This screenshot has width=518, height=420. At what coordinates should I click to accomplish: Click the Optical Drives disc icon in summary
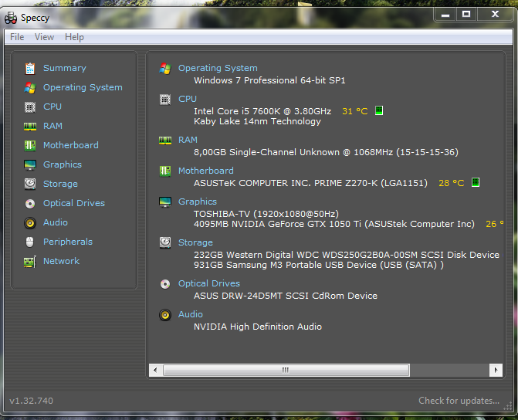point(165,284)
